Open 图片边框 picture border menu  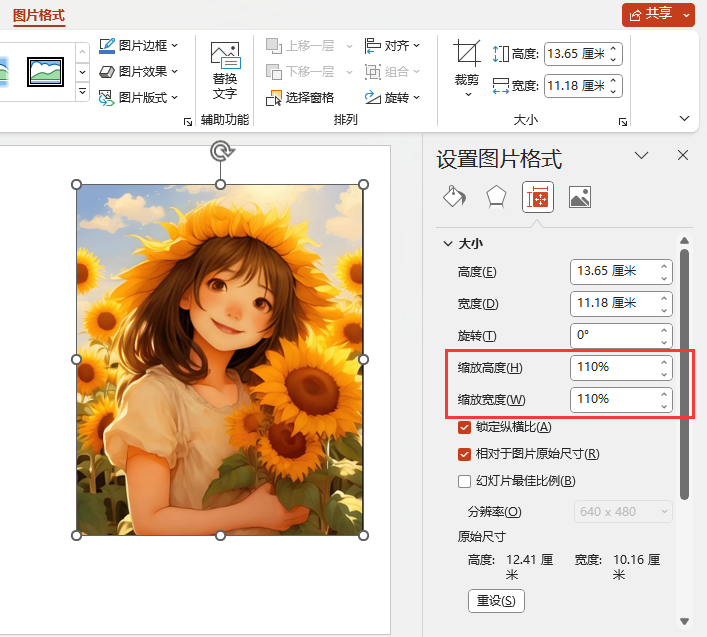tap(138, 46)
